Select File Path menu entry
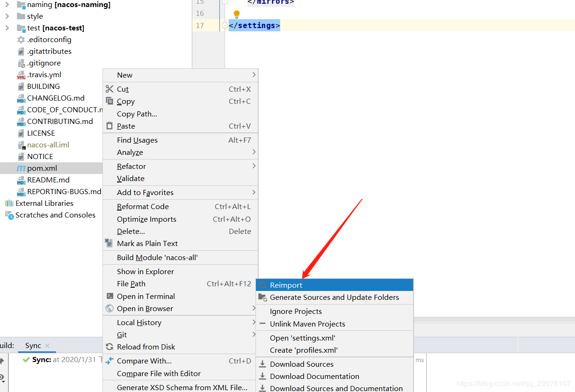The image size is (575, 392). [180, 283]
